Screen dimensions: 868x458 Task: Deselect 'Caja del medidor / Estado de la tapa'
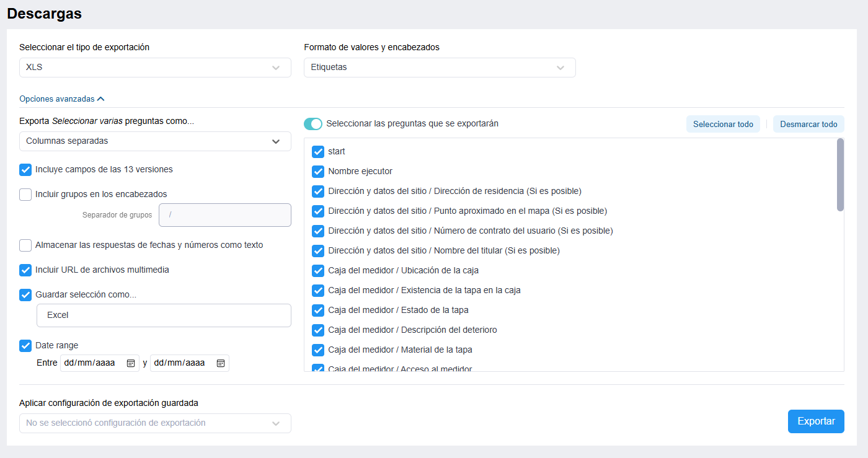(x=318, y=310)
